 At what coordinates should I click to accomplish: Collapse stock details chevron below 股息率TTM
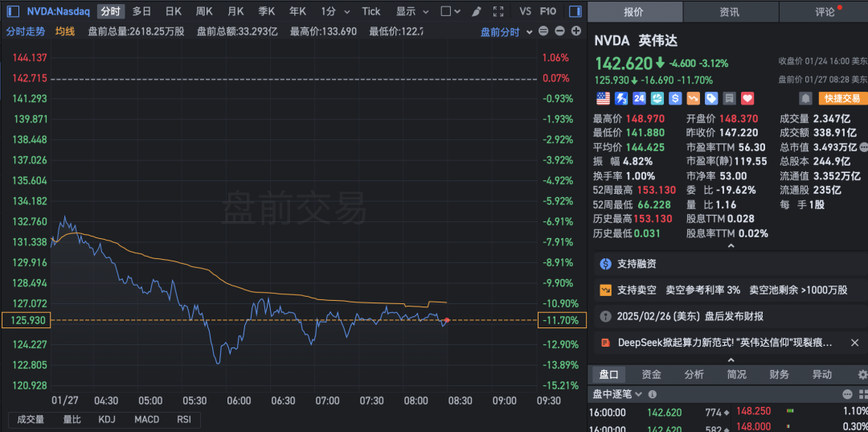pos(731,245)
